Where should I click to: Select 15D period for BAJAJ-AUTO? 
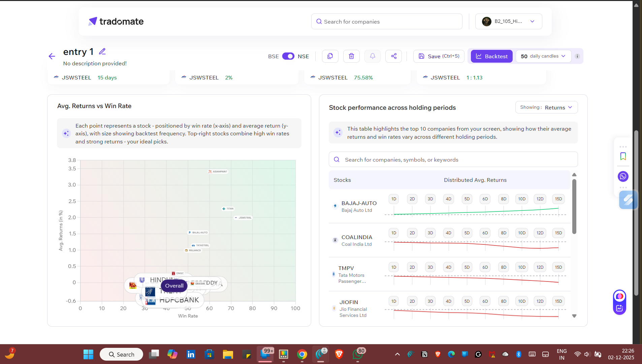(558, 199)
